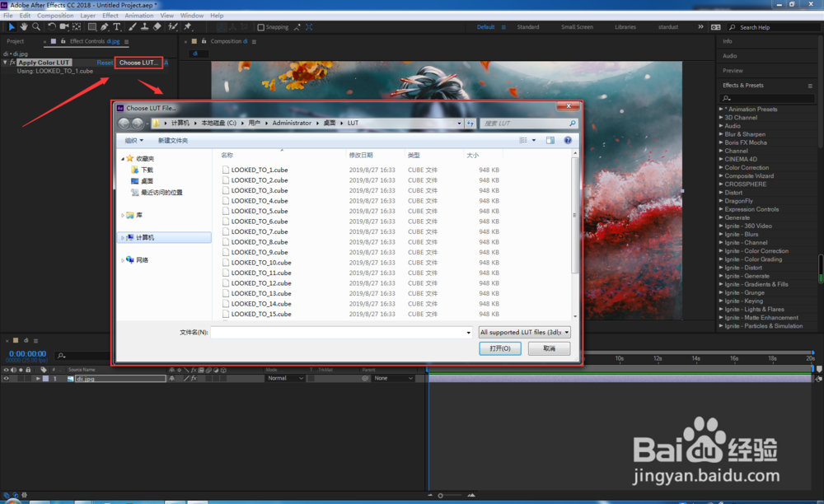The width and height of the screenshot is (824, 504).
Task: Switch to the Libraries workspace
Action: tap(625, 27)
